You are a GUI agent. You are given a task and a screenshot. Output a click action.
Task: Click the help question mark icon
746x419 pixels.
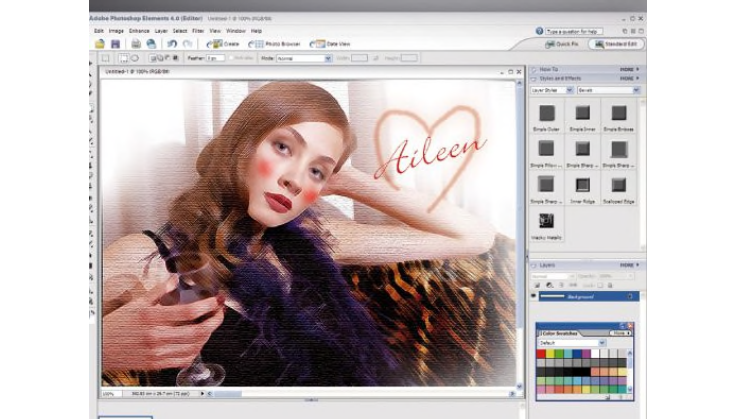click(539, 31)
